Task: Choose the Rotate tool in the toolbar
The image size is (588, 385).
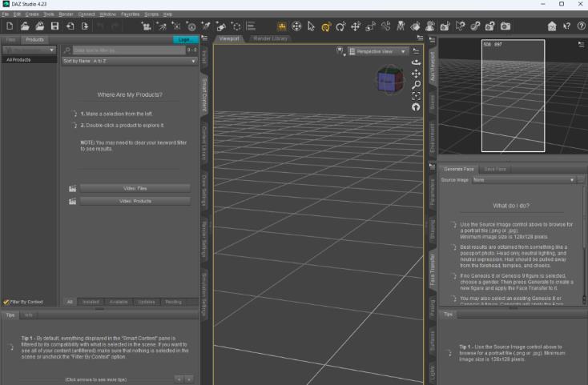Action: pyautogui.click(x=340, y=26)
